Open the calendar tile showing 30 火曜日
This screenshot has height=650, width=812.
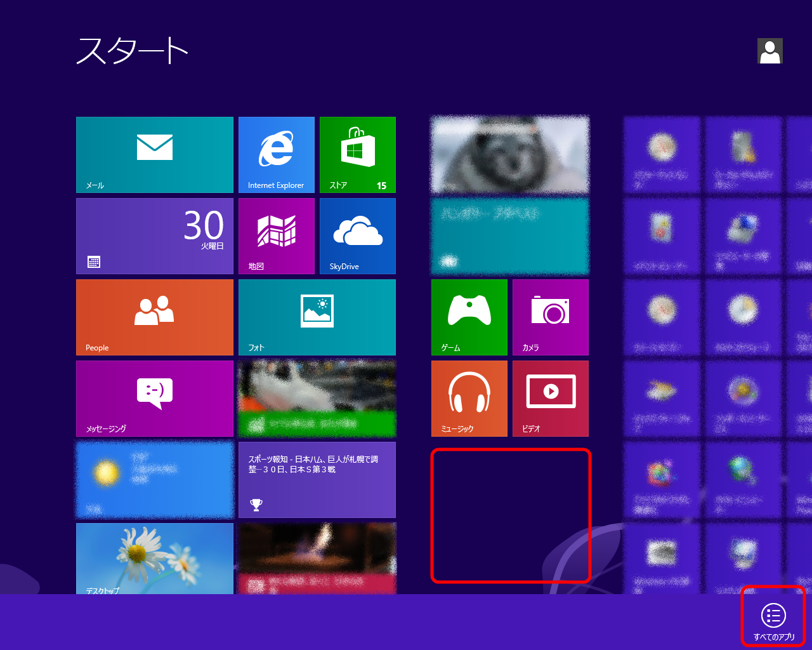click(155, 236)
